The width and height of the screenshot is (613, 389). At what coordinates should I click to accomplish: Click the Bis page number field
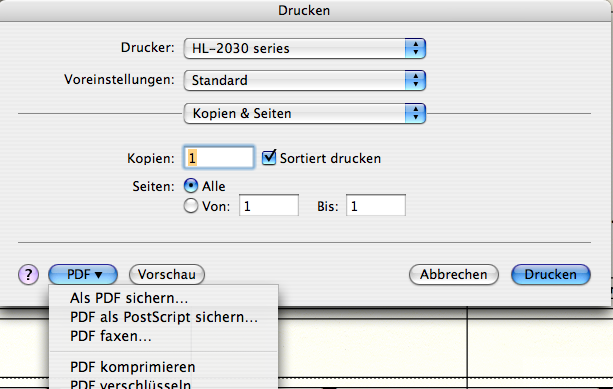click(x=376, y=205)
